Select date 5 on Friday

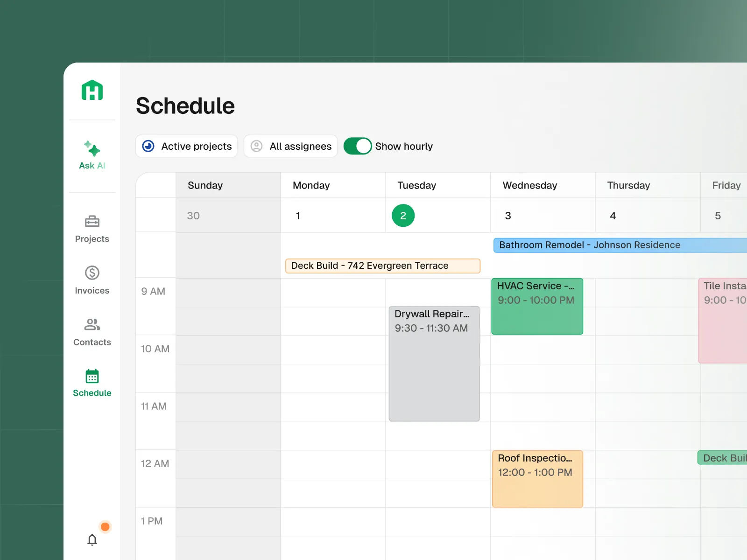pyautogui.click(x=718, y=216)
